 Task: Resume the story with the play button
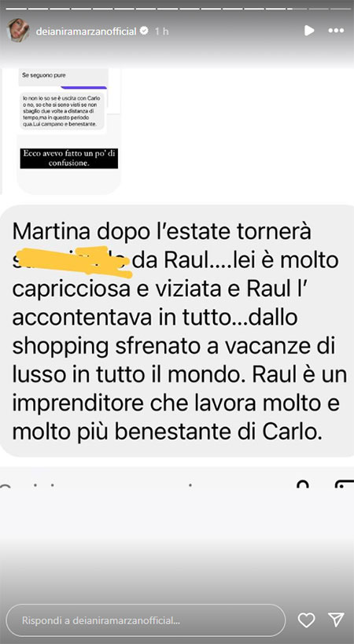(309, 31)
